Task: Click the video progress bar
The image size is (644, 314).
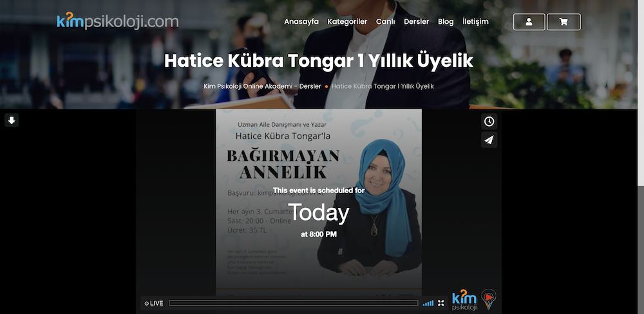Action: tap(293, 303)
